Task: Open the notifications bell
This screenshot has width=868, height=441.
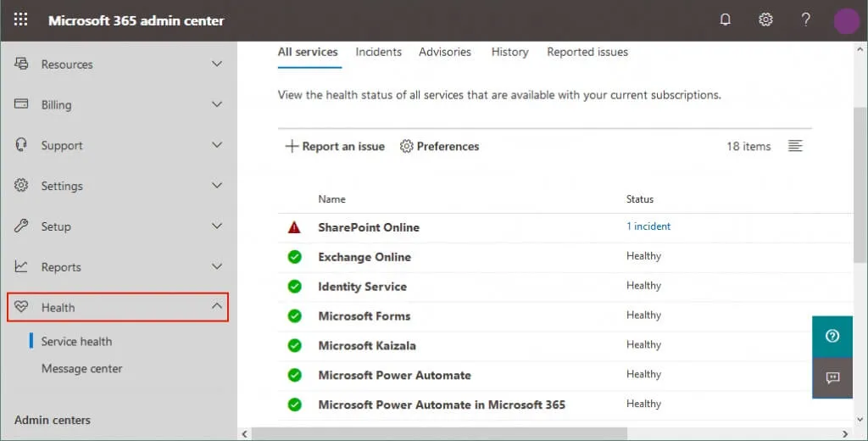Action: click(725, 20)
